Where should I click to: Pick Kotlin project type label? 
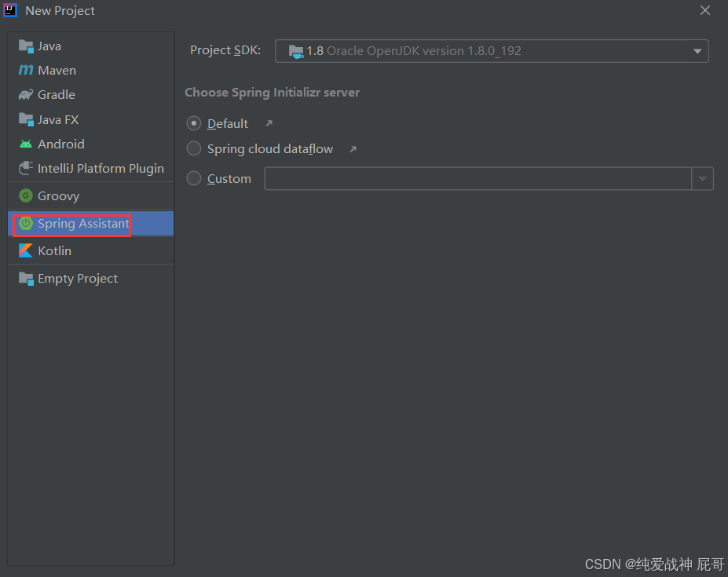(x=55, y=250)
